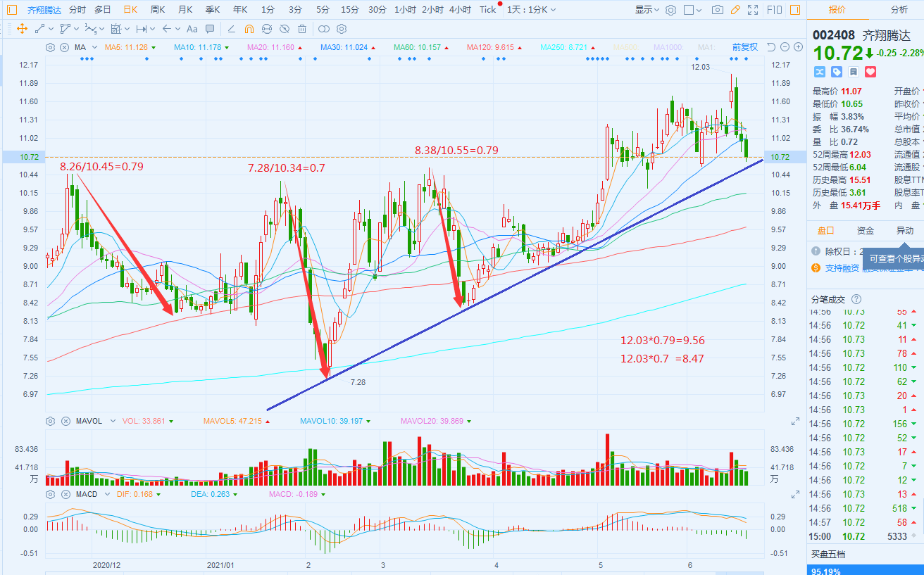This screenshot has width=924, height=575.
Task: Enter fullscreen chart mode
Action: pos(753,10)
